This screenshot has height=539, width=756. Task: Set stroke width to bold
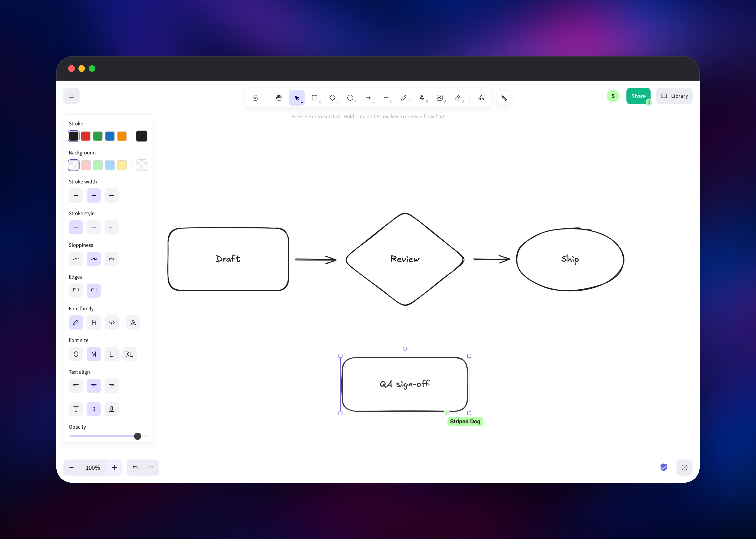click(x=94, y=196)
